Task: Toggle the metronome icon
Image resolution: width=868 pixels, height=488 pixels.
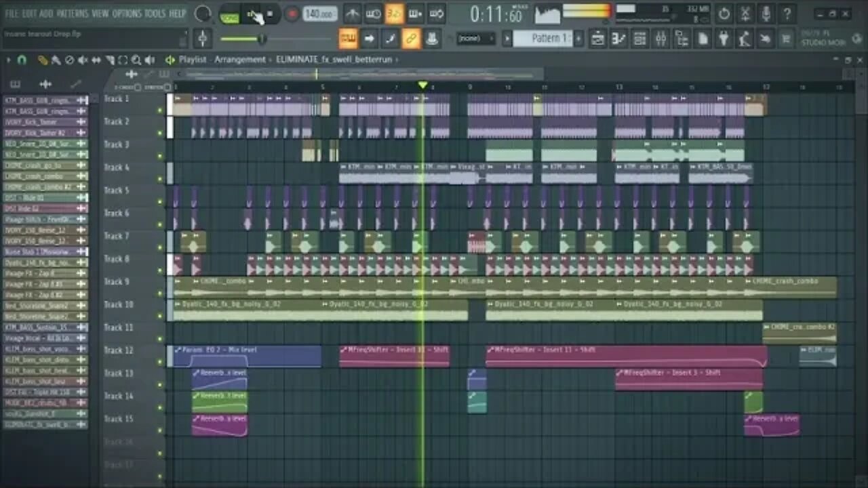Action: pyautogui.click(x=352, y=14)
